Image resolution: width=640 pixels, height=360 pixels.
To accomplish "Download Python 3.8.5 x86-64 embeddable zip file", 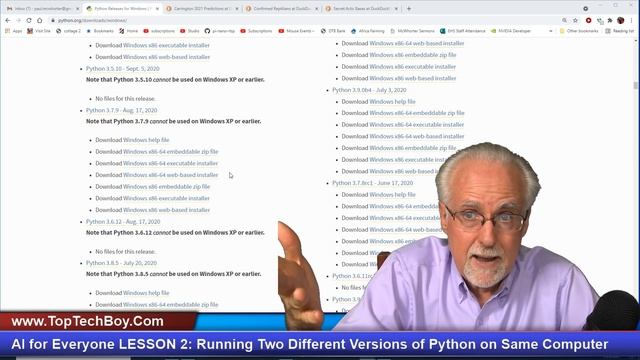I will point(171,304).
